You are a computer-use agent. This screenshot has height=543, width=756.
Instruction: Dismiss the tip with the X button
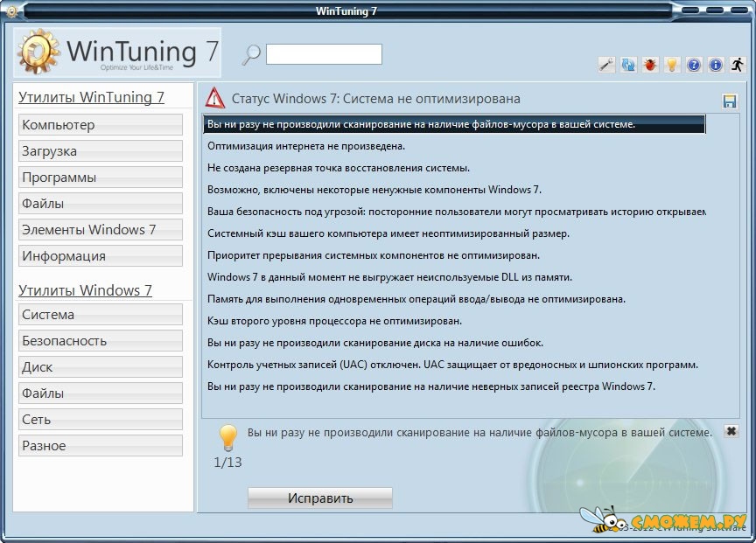(731, 431)
